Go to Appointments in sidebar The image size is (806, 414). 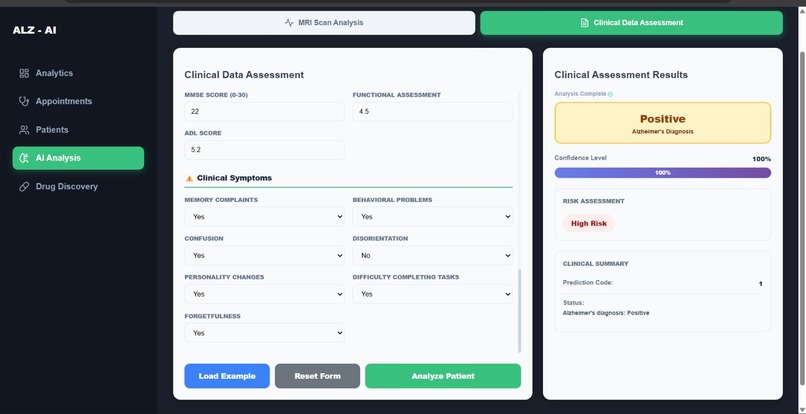point(78,101)
